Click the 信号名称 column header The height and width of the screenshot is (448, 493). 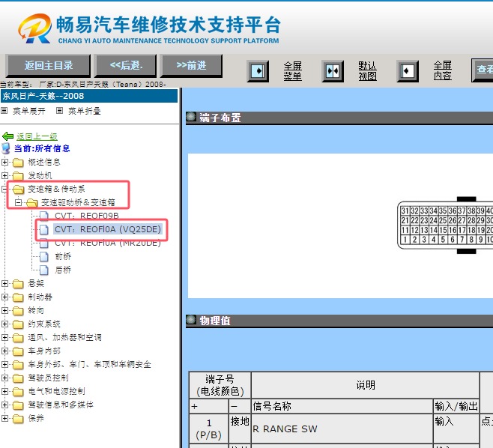point(342,406)
